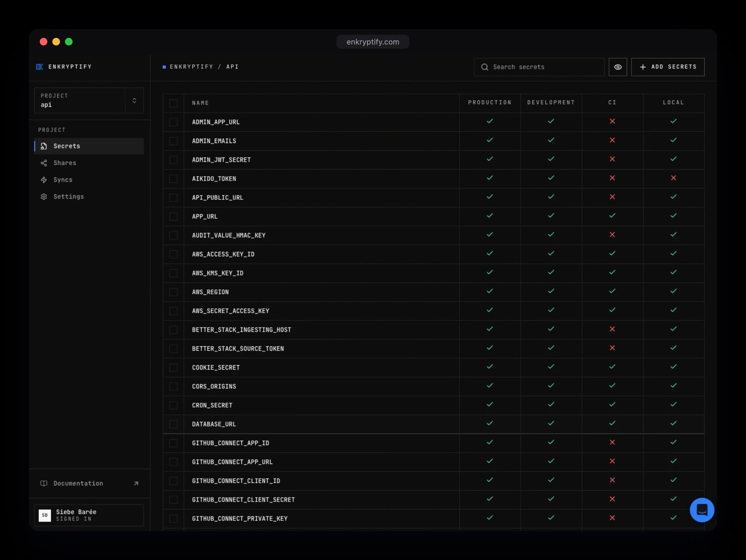
Task: Click the SB avatar badge
Action: pyautogui.click(x=45, y=515)
